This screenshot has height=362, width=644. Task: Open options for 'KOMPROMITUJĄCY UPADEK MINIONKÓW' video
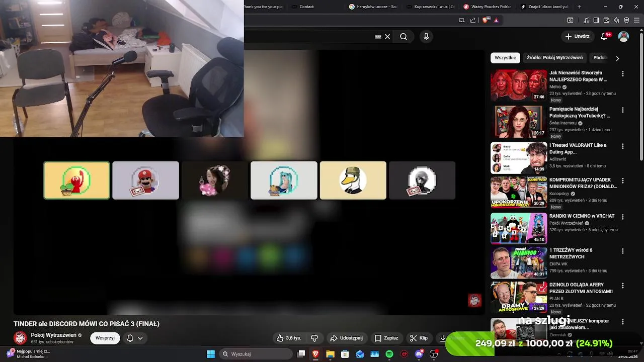623,180
